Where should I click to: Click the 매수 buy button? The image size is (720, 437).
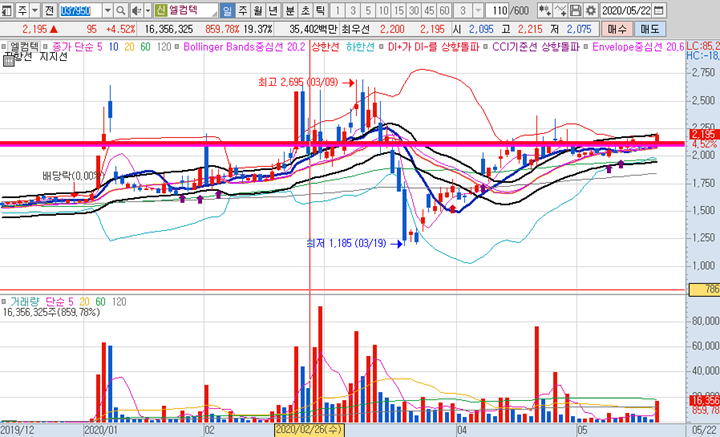[617, 29]
